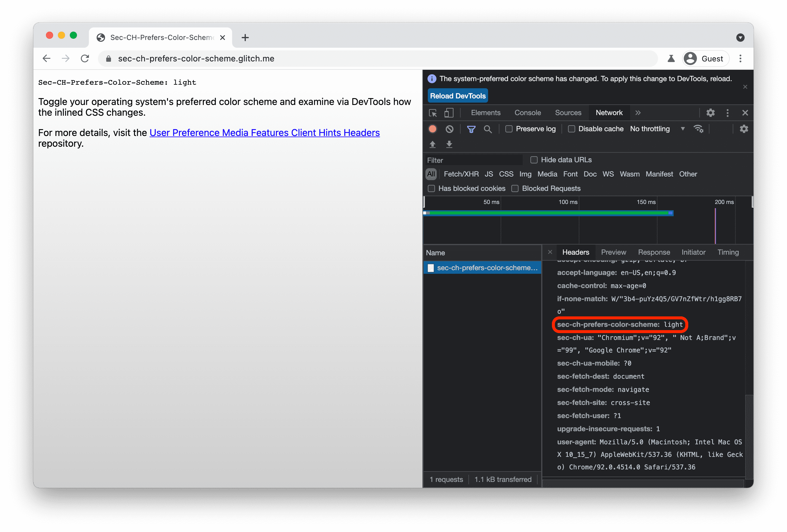
Task: Click the search magnifier icon in Network panel
Action: (488, 129)
